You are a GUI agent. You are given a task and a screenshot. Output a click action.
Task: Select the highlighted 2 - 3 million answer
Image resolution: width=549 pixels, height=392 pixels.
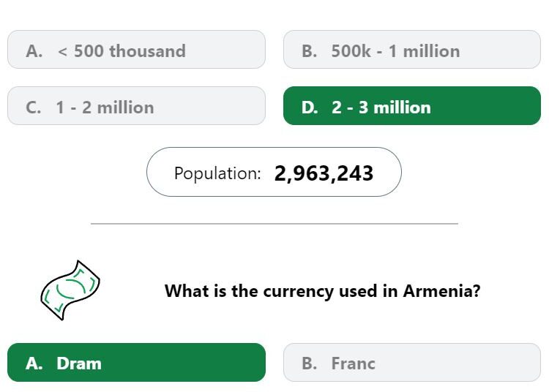tap(412, 105)
